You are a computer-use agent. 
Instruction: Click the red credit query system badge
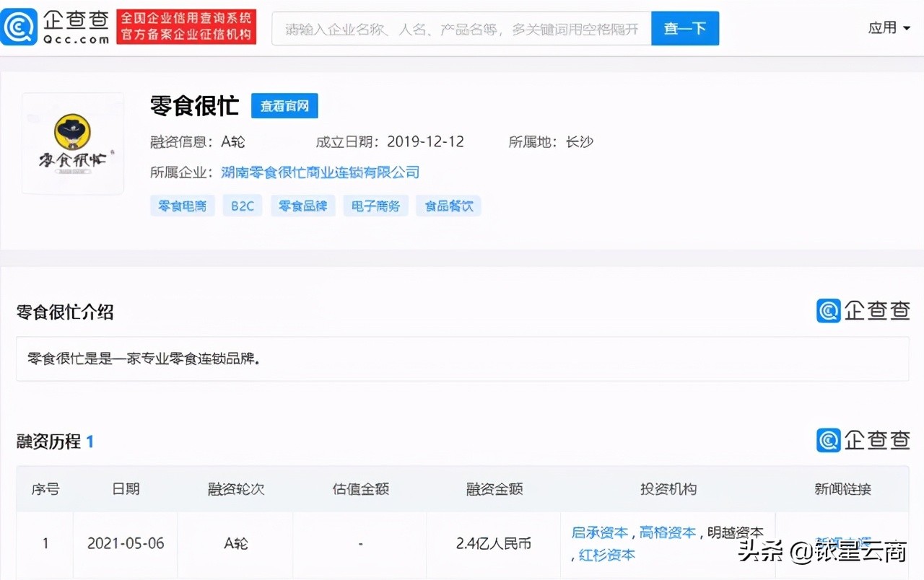186,27
